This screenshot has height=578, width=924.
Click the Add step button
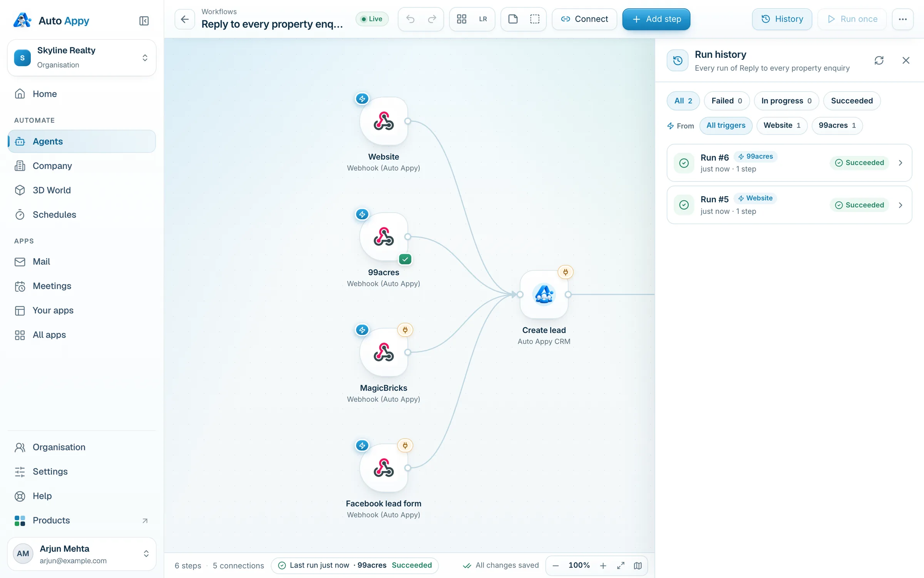pyautogui.click(x=656, y=19)
